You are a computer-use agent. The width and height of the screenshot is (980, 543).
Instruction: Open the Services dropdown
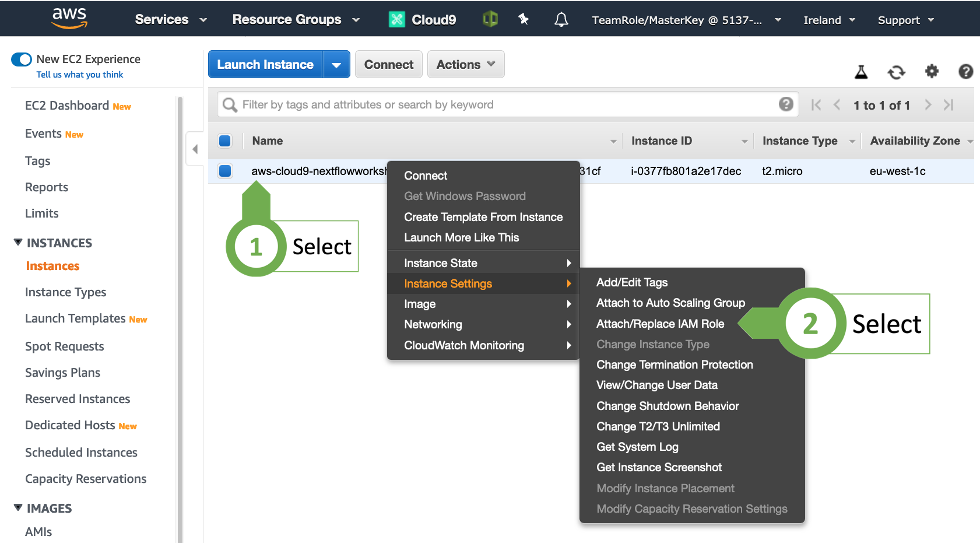point(171,19)
